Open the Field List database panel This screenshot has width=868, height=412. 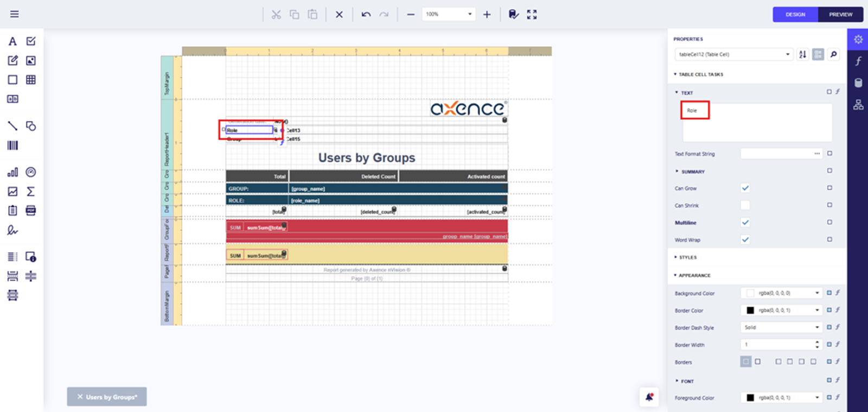(x=858, y=83)
